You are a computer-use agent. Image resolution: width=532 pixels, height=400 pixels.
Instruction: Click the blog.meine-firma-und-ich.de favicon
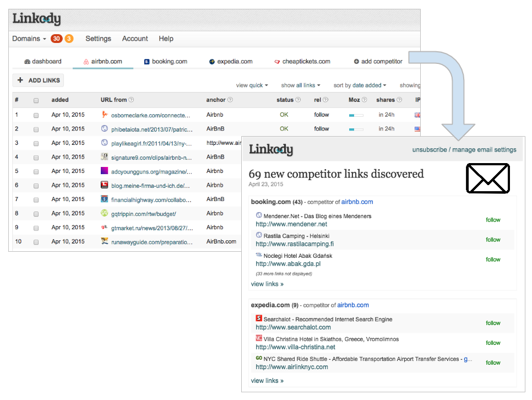click(105, 185)
